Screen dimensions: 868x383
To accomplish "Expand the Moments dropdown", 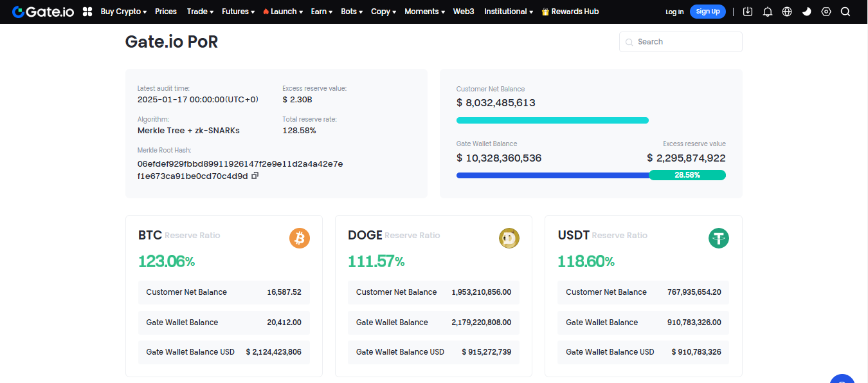I will click(x=424, y=12).
